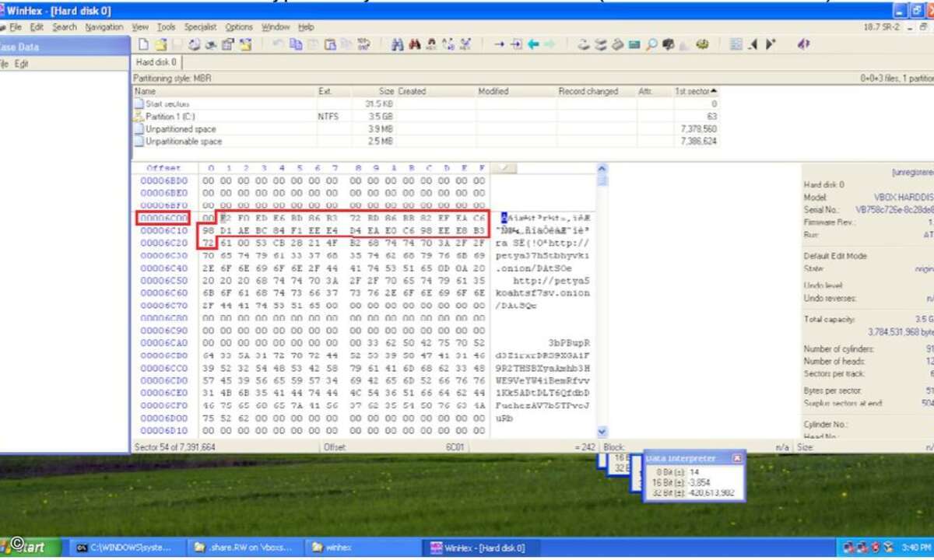The height and width of the screenshot is (560, 934).
Task: Close the Data Interpreter window
Action: 737,459
